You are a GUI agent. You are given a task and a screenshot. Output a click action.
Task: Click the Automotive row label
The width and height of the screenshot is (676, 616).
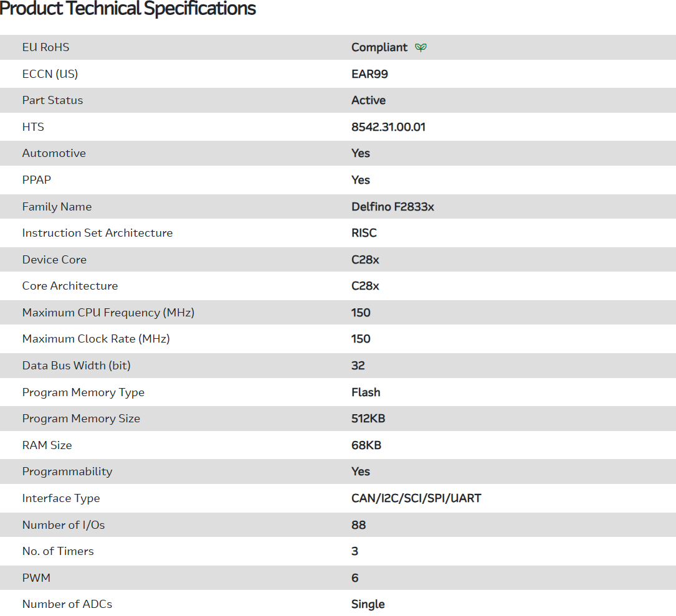[54, 153]
